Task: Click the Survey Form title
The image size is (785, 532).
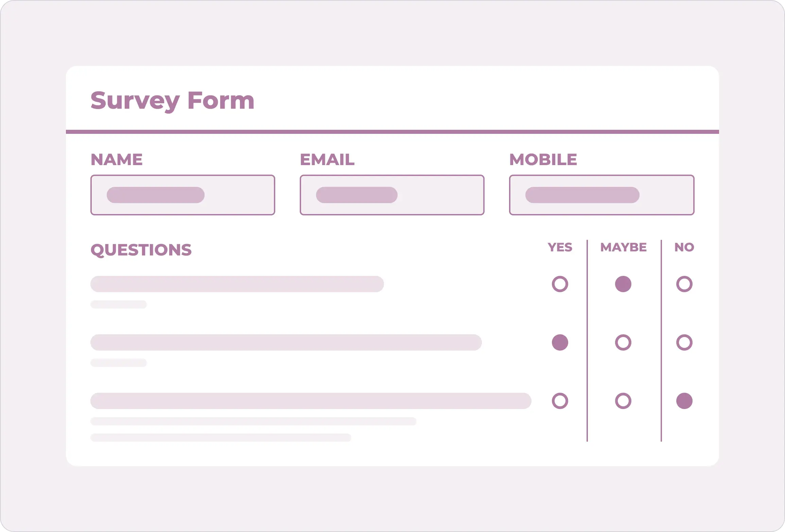Action: pyautogui.click(x=172, y=101)
